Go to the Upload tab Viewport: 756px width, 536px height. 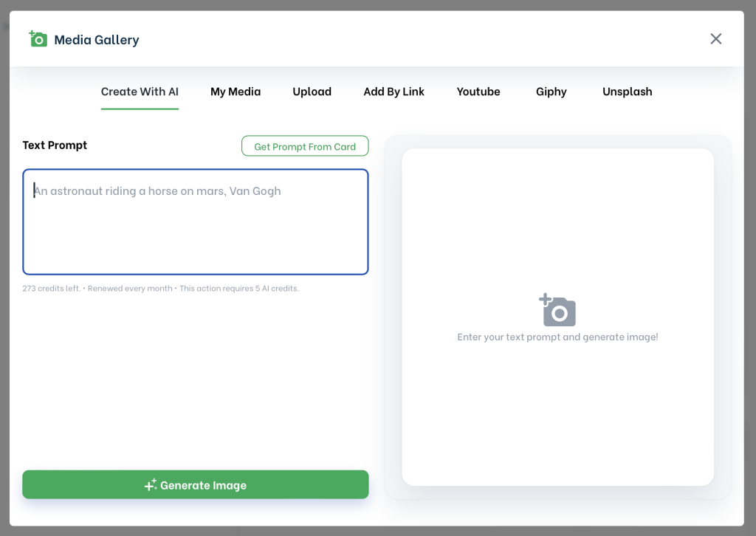pos(312,92)
